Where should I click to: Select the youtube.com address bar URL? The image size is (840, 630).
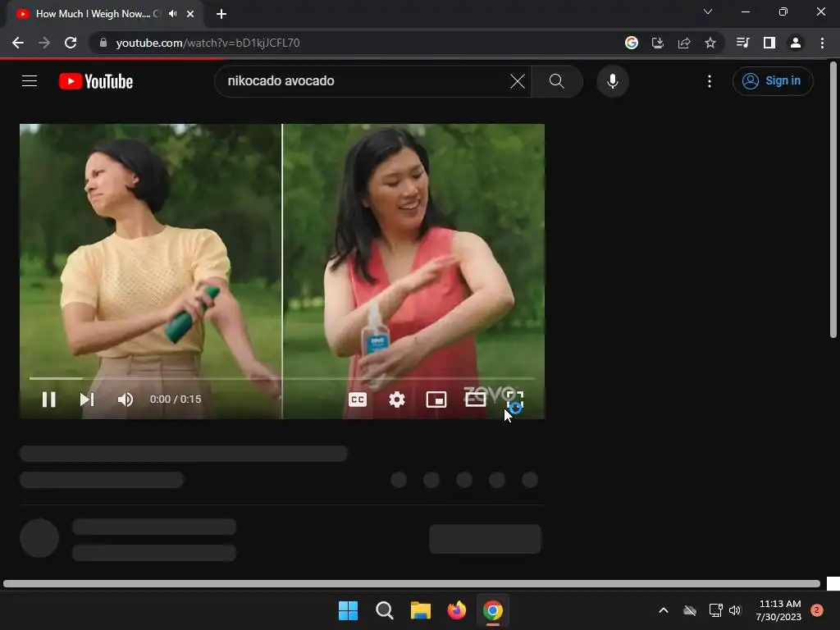pos(208,43)
